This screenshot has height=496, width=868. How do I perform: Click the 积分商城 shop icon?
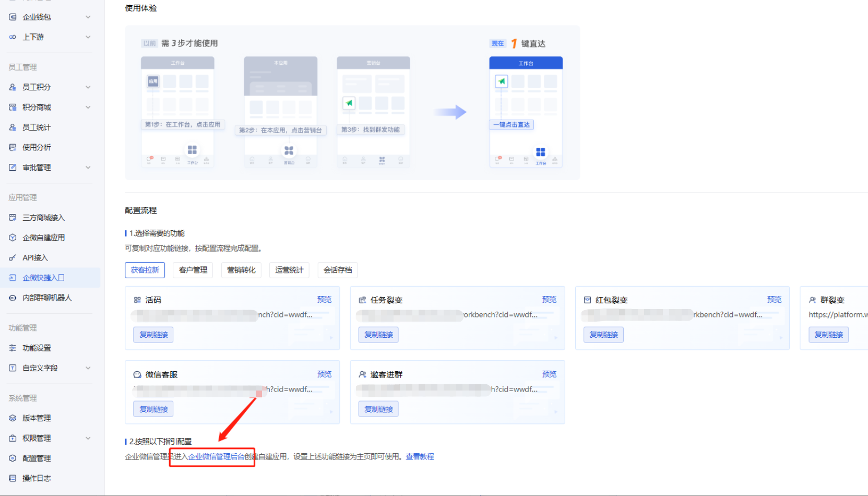pyautogui.click(x=13, y=107)
